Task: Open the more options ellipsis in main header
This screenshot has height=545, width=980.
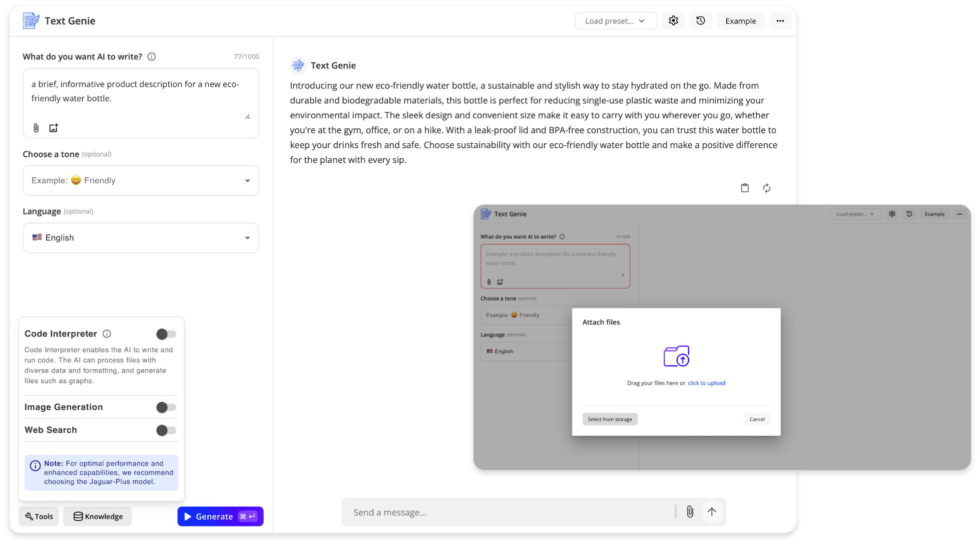Action: pos(780,21)
